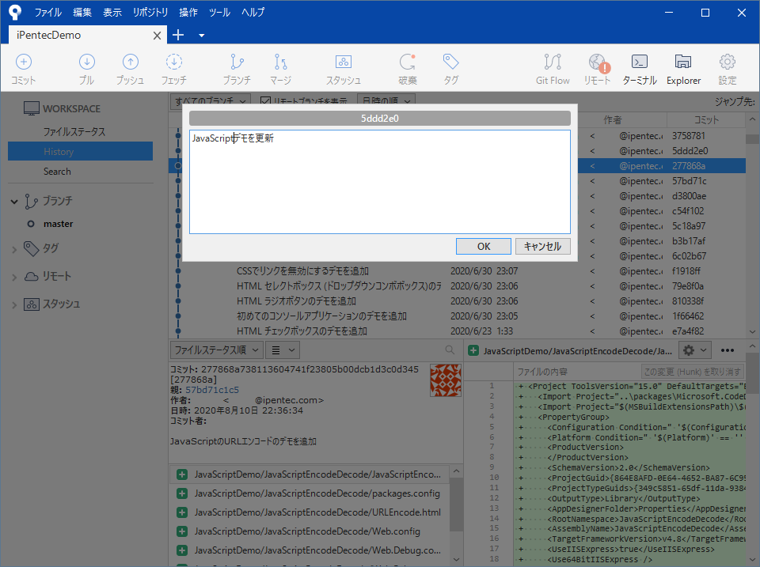
Task: Select commit row with hash 57bd71c
Action: [x=689, y=181]
